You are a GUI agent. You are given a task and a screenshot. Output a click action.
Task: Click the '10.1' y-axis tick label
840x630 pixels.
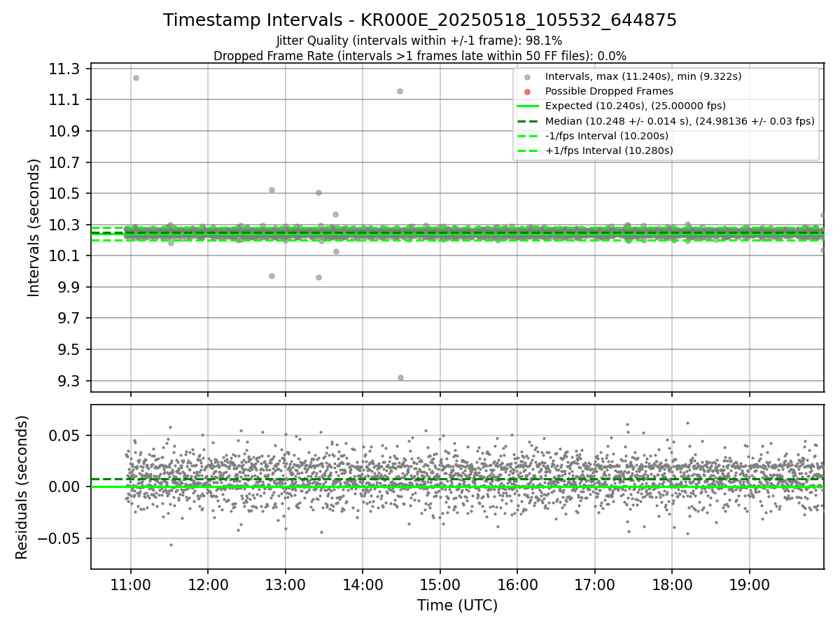[x=66, y=256]
